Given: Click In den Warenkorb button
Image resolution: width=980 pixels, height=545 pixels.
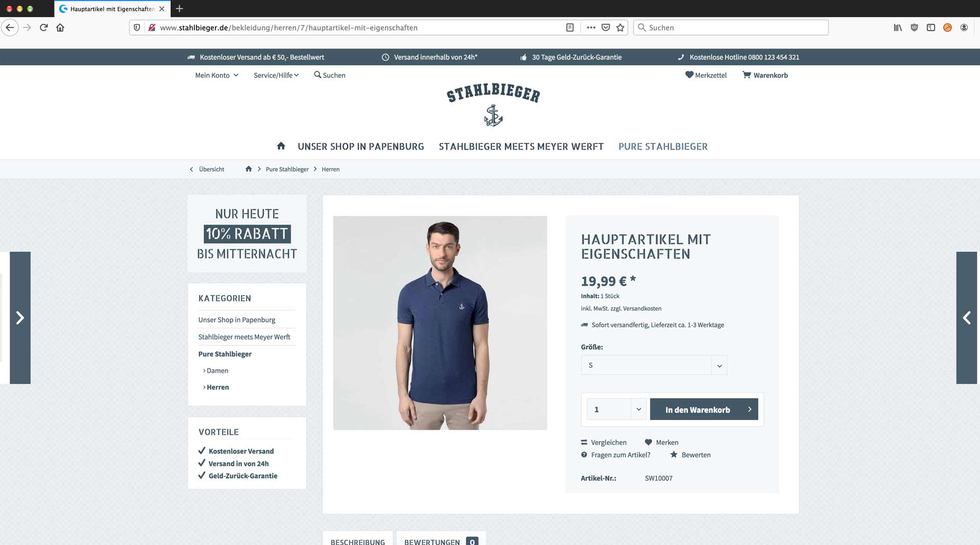Looking at the screenshot, I should [x=704, y=409].
